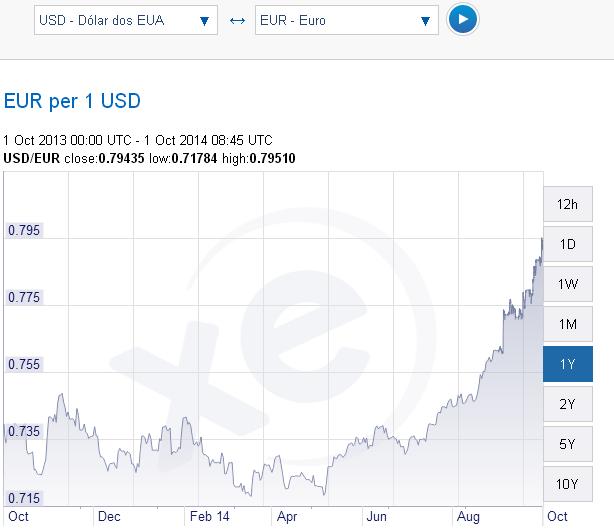Click the 0.755 price level label
Image resolution: width=614 pixels, height=531 pixels.
click(24, 365)
